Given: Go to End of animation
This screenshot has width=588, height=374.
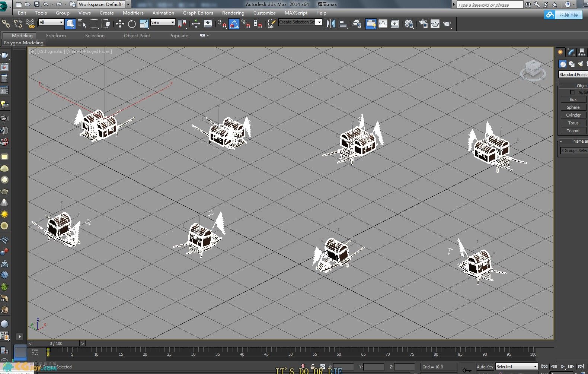Looking at the screenshot, I should (x=581, y=367).
